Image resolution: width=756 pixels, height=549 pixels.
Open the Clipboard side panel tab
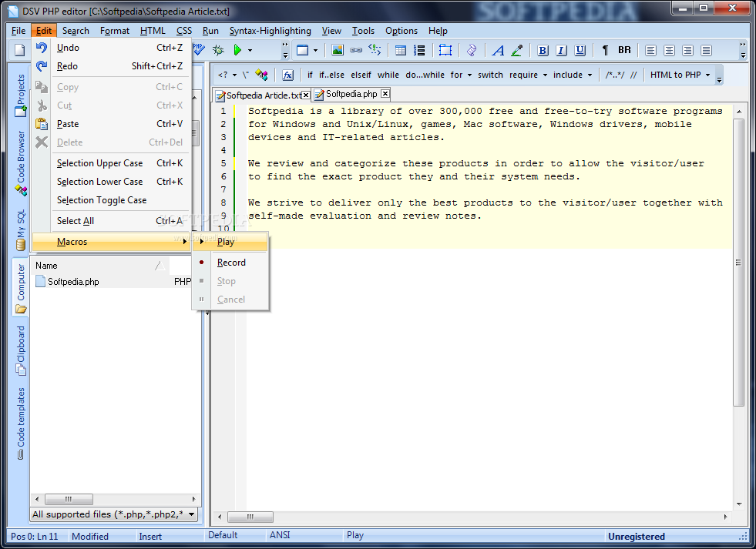(20, 350)
